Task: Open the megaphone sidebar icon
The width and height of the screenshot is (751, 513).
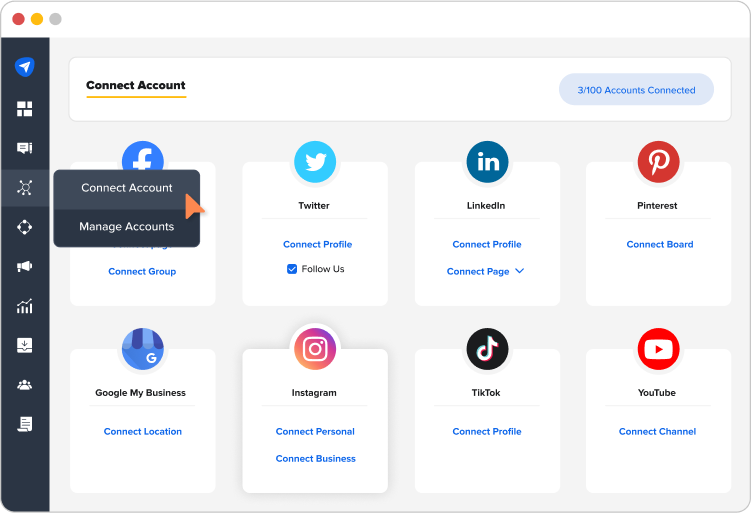Action: (x=24, y=266)
